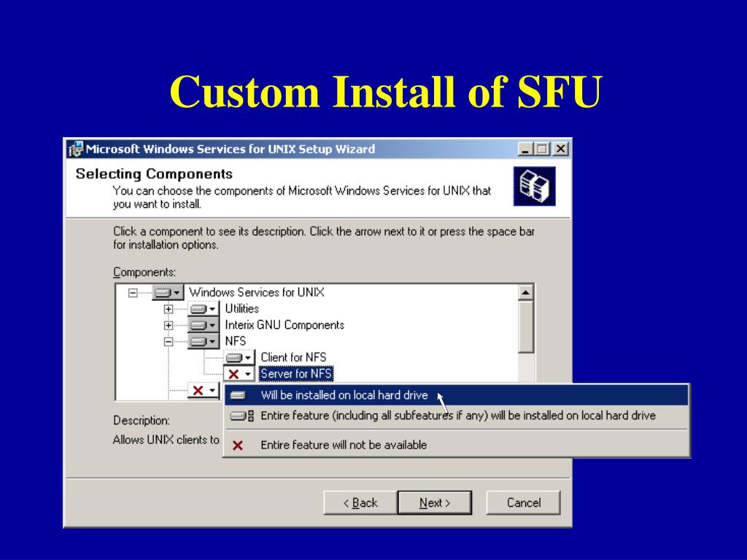Collapse the NFS tree node
Image resolution: width=747 pixels, height=560 pixels.
click(x=169, y=341)
